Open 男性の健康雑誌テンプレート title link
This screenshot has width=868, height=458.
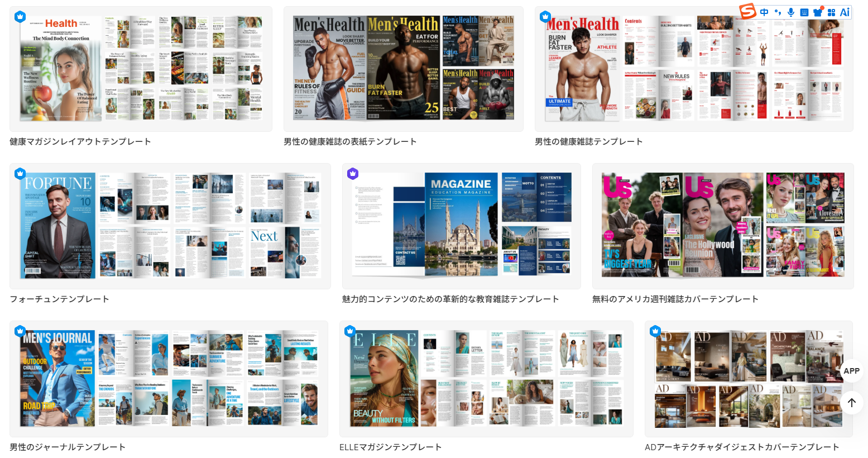(588, 142)
